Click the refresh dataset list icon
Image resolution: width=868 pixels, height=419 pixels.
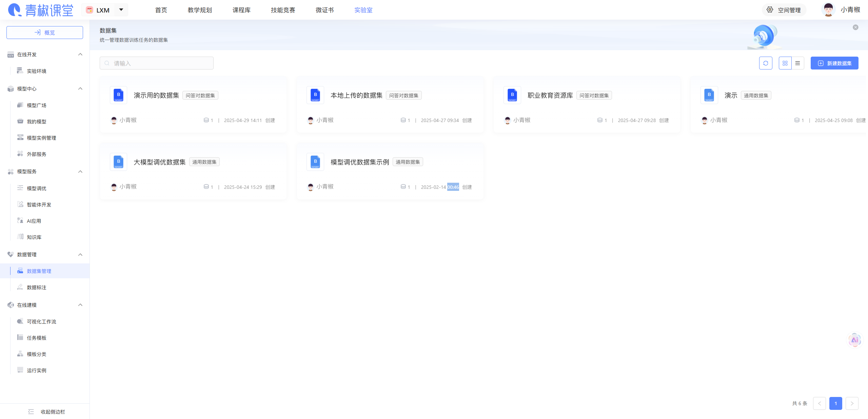(x=765, y=63)
